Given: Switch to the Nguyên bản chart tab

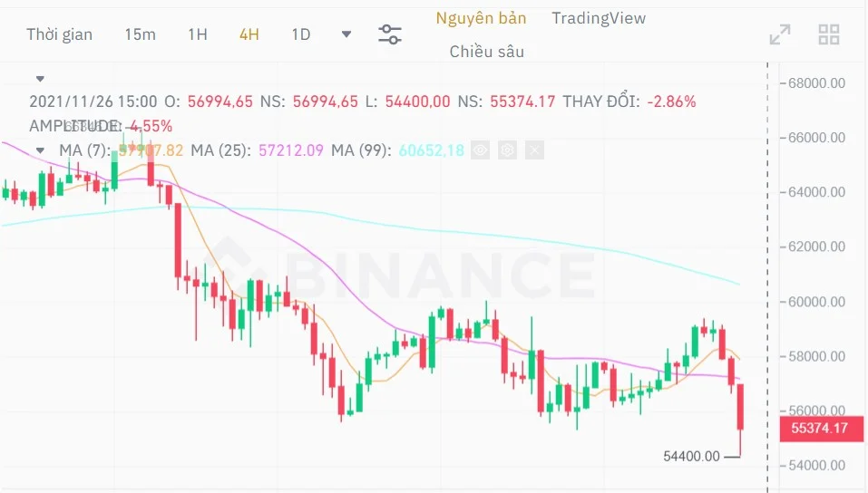Looking at the screenshot, I should pos(481,18).
